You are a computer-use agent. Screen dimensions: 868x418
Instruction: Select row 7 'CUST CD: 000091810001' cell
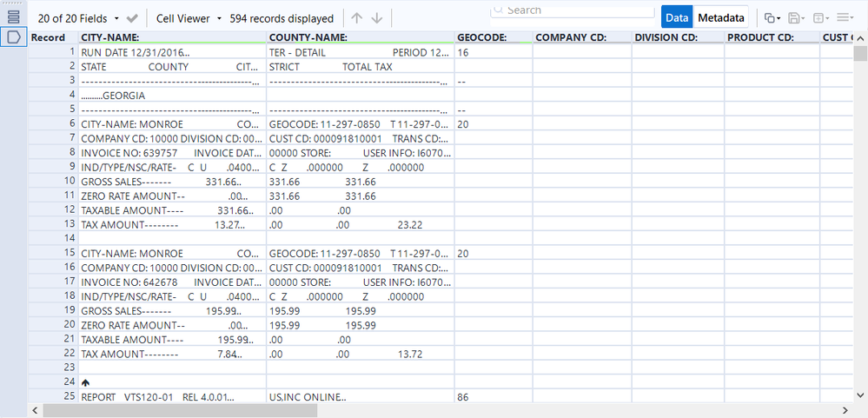pos(361,139)
